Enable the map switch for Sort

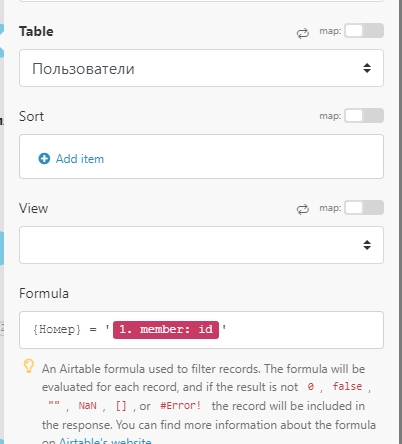pos(364,116)
